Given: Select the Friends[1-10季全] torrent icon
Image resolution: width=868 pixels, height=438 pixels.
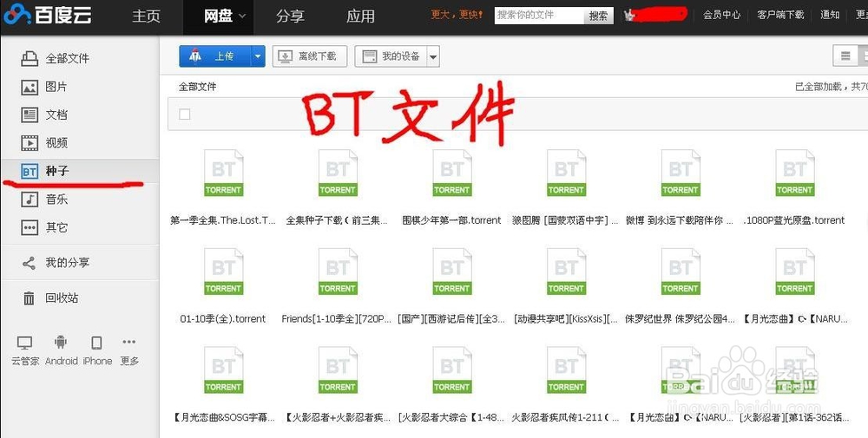Looking at the screenshot, I should (x=338, y=271).
